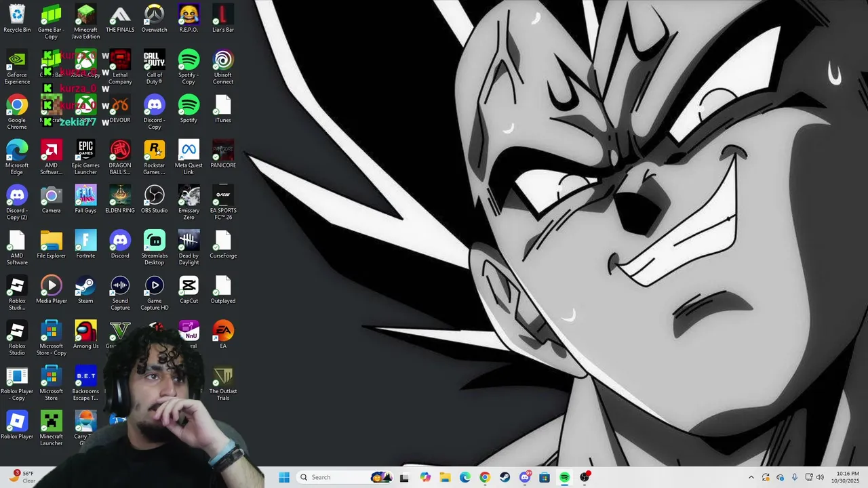Open the Recycle Bin desktop icon
This screenshot has height=488, width=868.
(17, 18)
